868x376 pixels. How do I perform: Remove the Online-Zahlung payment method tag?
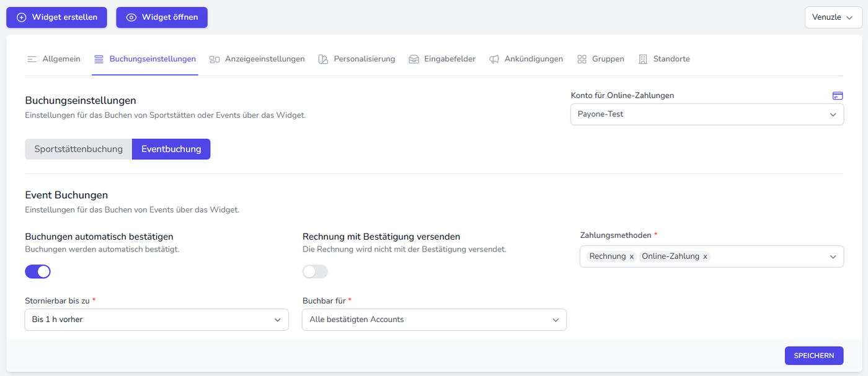pyautogui.click(x=705, y=256)
